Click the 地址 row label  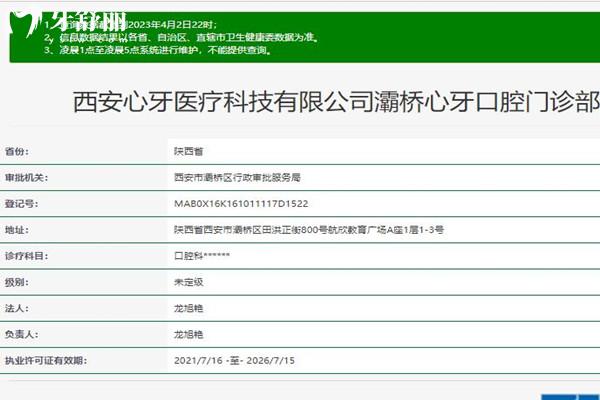click(x=16, y=230)
